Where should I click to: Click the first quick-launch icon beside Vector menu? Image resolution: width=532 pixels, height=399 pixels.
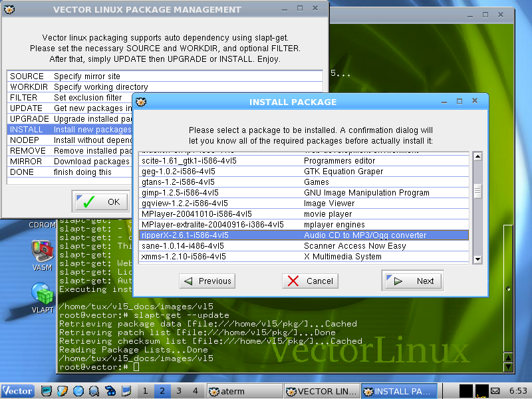[x=46, y=390]
